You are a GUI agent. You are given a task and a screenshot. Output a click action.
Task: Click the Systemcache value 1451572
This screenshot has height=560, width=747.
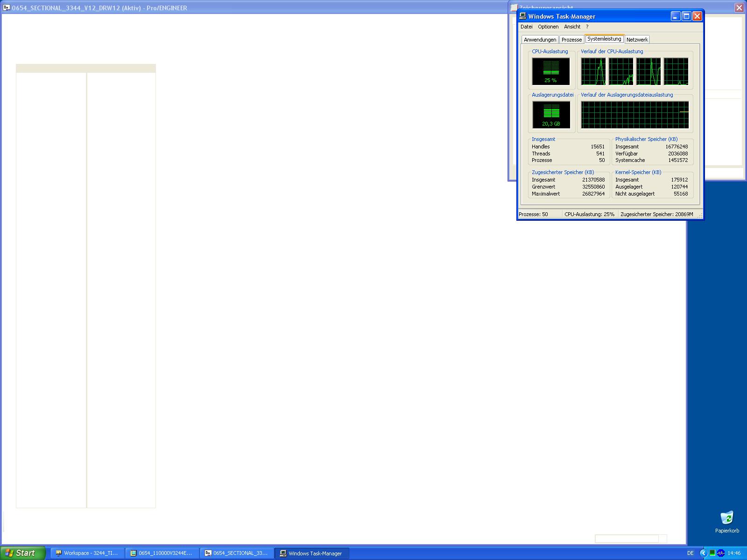click(x=678, y=160)
